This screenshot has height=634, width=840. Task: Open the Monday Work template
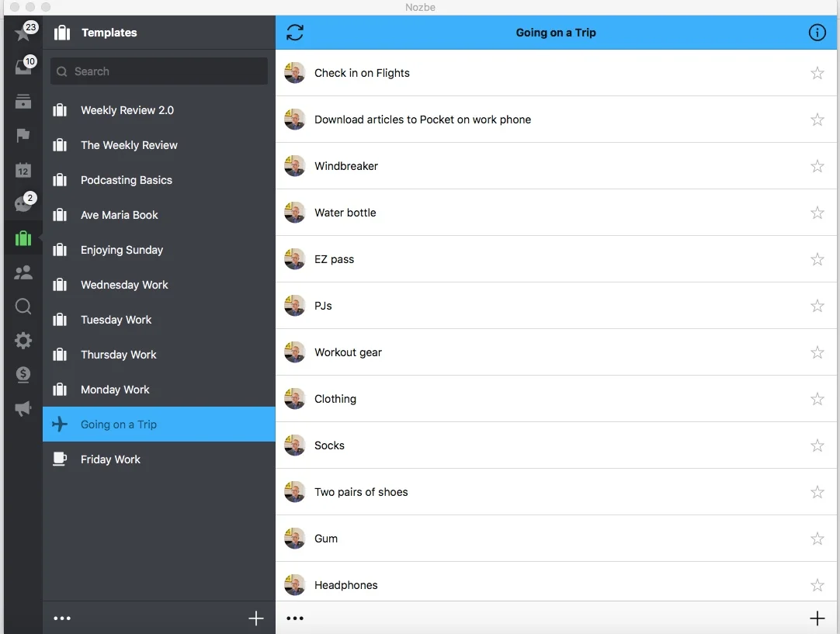(x=159, y=390)
